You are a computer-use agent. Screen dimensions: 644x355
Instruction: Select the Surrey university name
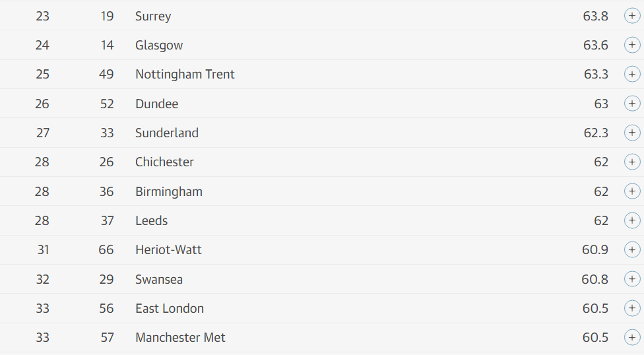coord(153,16)
